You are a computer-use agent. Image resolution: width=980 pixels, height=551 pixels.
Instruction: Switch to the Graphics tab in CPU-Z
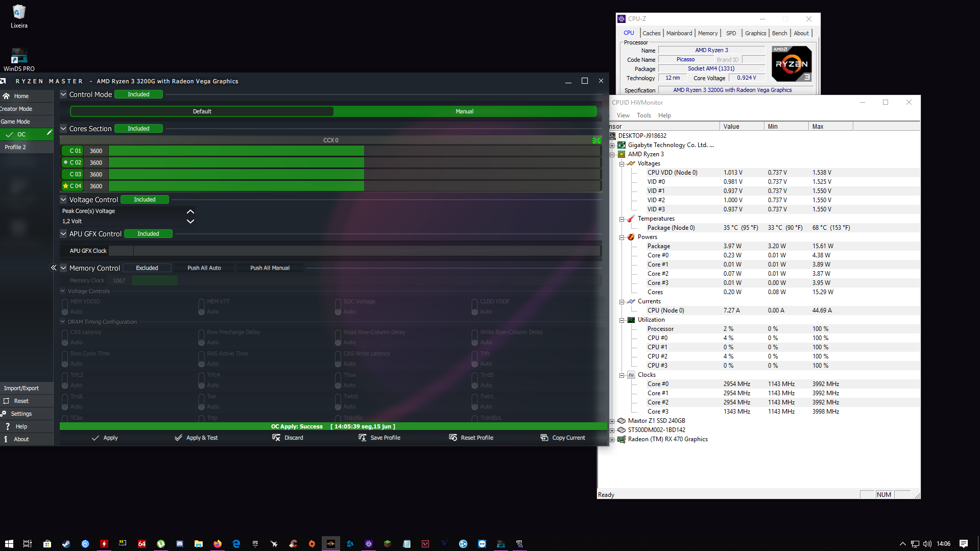click(x=755, y=33)
